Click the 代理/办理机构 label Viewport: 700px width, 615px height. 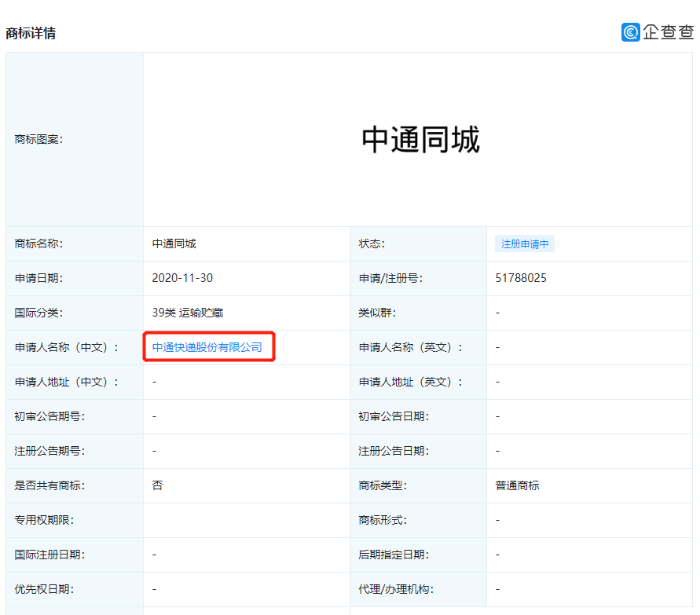point(396,590)
